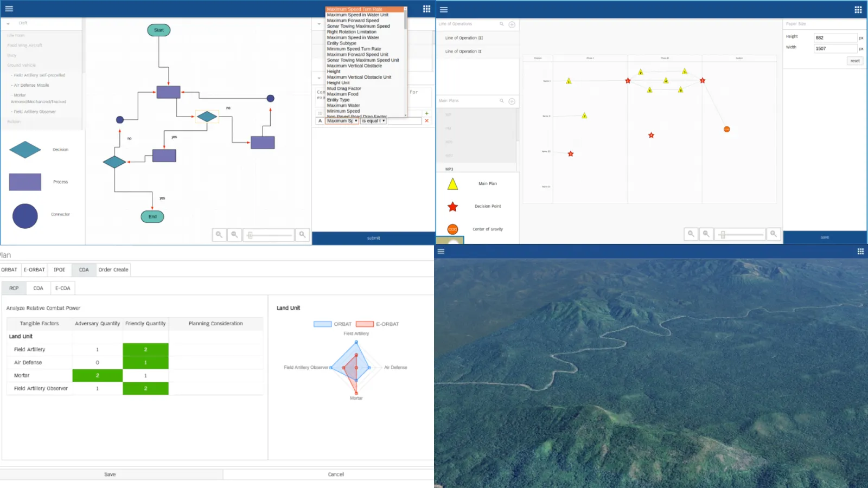Open the 'Maximum Sp' attribute dropdown
The width and height of the screenshot is (868, 488).
coord(342,121)
